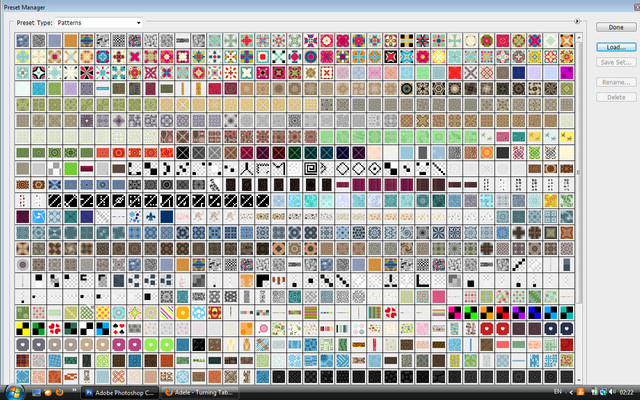Select the playing card suits pattern
This screenshot has height=400, width=640.
coord(118,329)
